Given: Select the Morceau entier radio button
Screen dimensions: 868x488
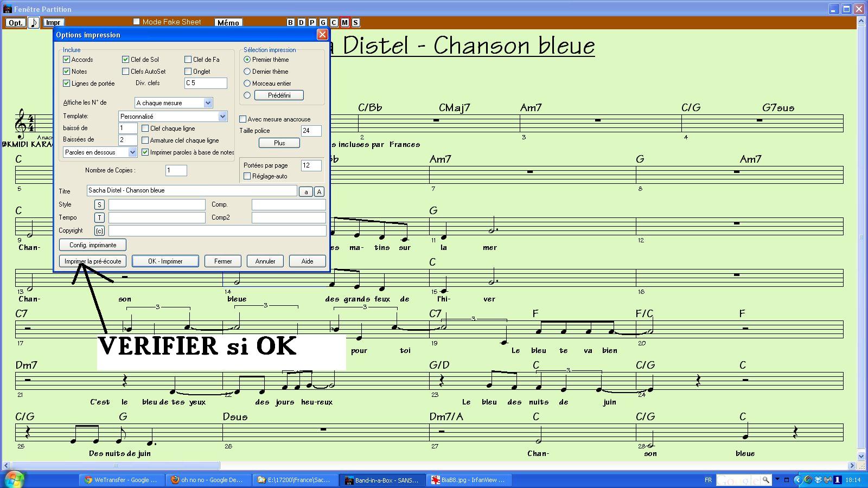Looking at the screenshot, I should coord(247,84).
